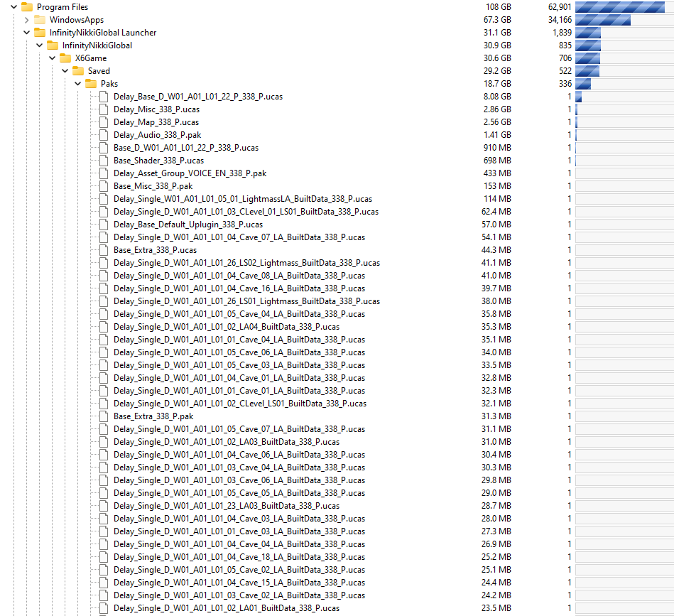
Task: Click the 910 MB size value
Action: click(x=497, y=148)
